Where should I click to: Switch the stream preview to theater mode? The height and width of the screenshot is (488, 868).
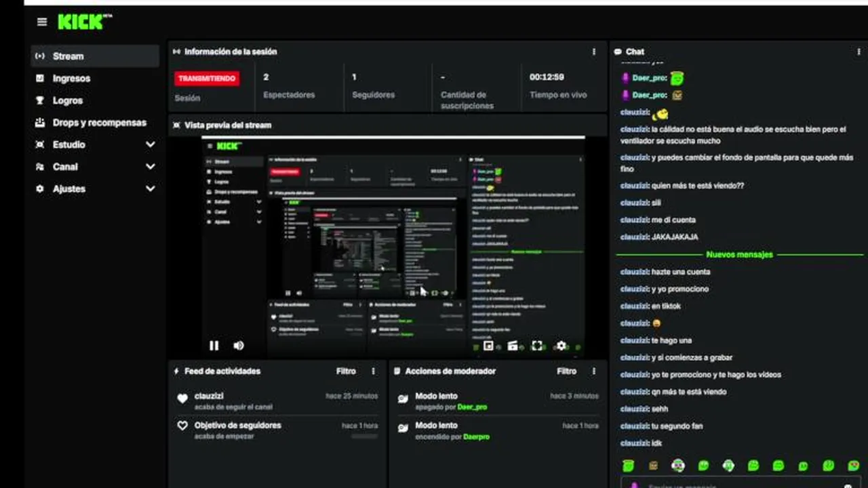513,346
